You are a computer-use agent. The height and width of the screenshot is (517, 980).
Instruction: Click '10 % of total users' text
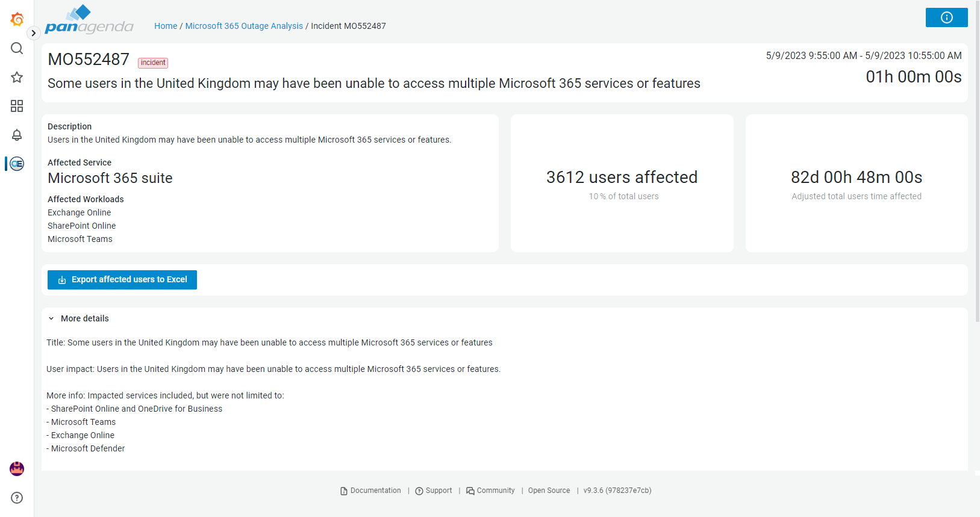pos(623,196)
